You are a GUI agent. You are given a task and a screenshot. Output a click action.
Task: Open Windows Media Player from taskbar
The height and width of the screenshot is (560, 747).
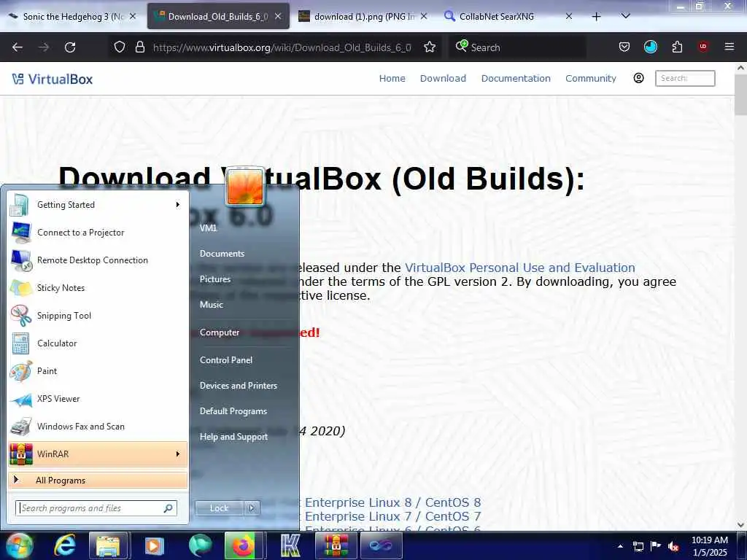154,545
